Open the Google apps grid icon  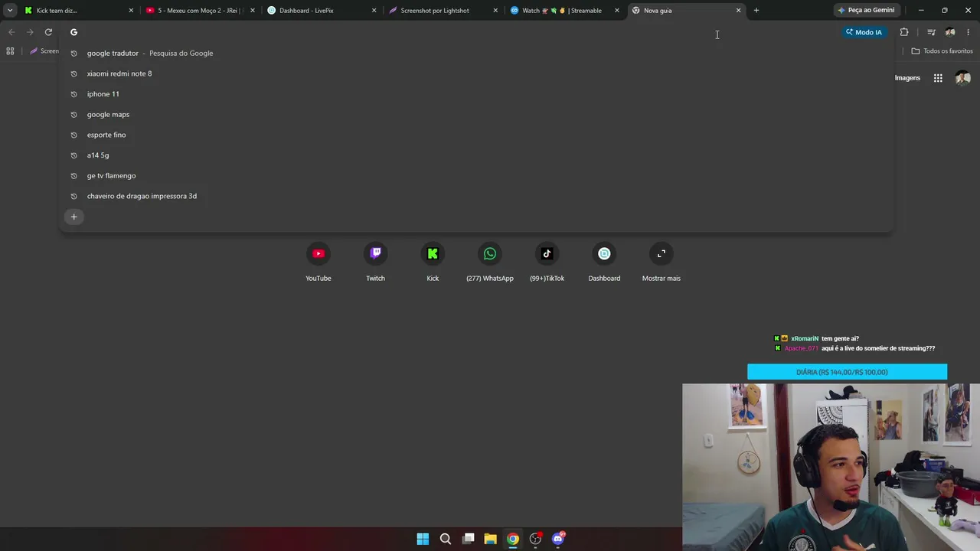click(x=938, y=78)
